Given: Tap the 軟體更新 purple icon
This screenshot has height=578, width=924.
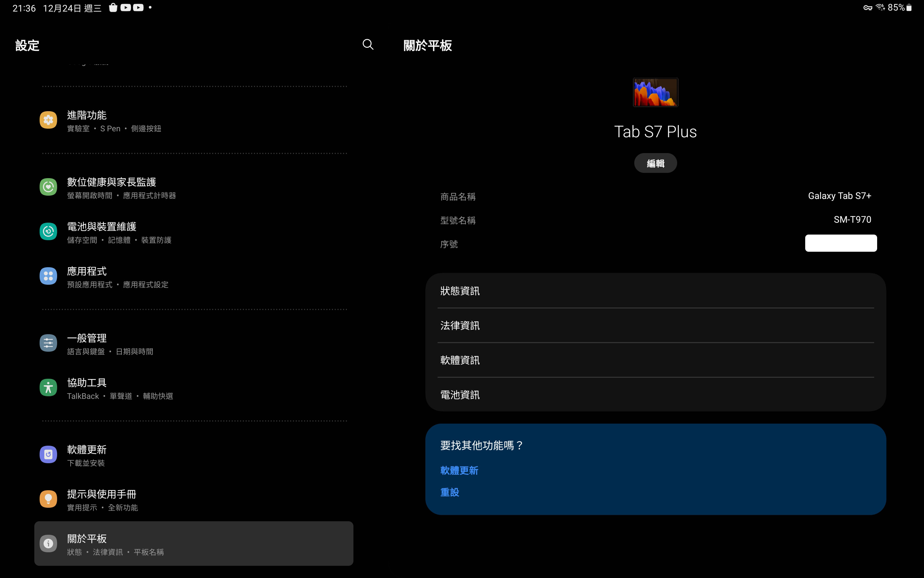Looking at the screenshot, I should pos(48,455).
